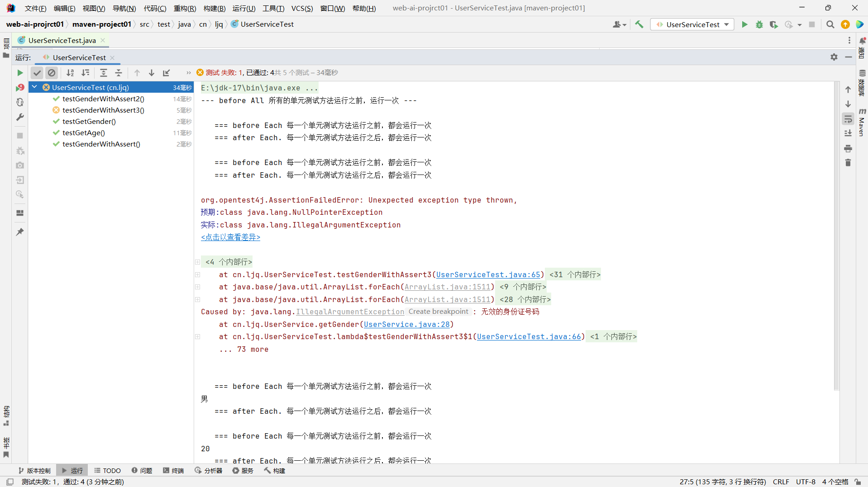Open the 重构(R) menu
Viewport: 868px width, 487px height.
click(x=185, y=8)
